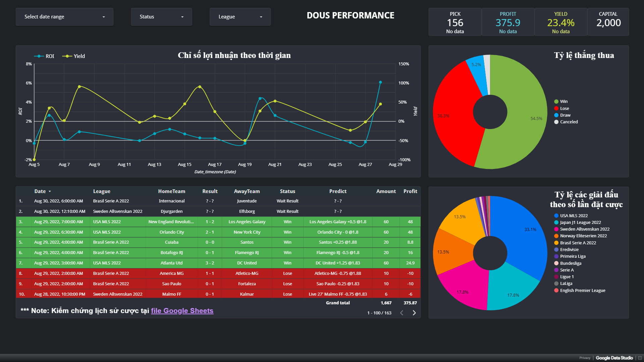Open the Select date range dropdown

click(64, 17)
